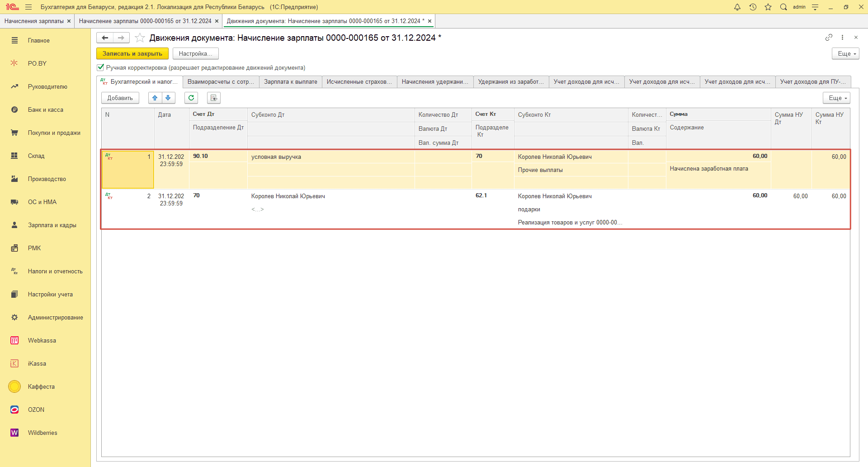Open Зарплата и кадры sidebar section
Screen dimensions: 868x467
click(52, 225)
